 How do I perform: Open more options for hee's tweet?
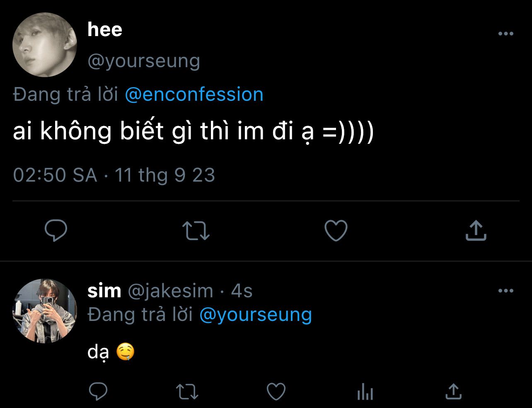pos(505,34)
